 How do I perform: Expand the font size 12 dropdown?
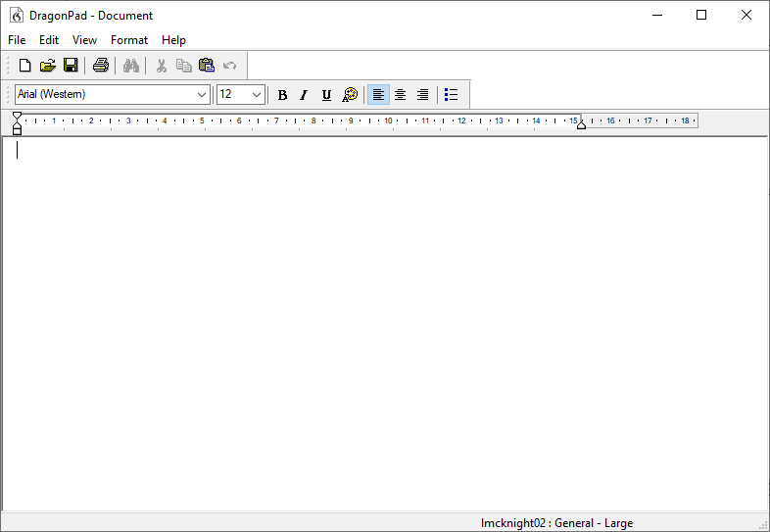[x=257, y=94]
